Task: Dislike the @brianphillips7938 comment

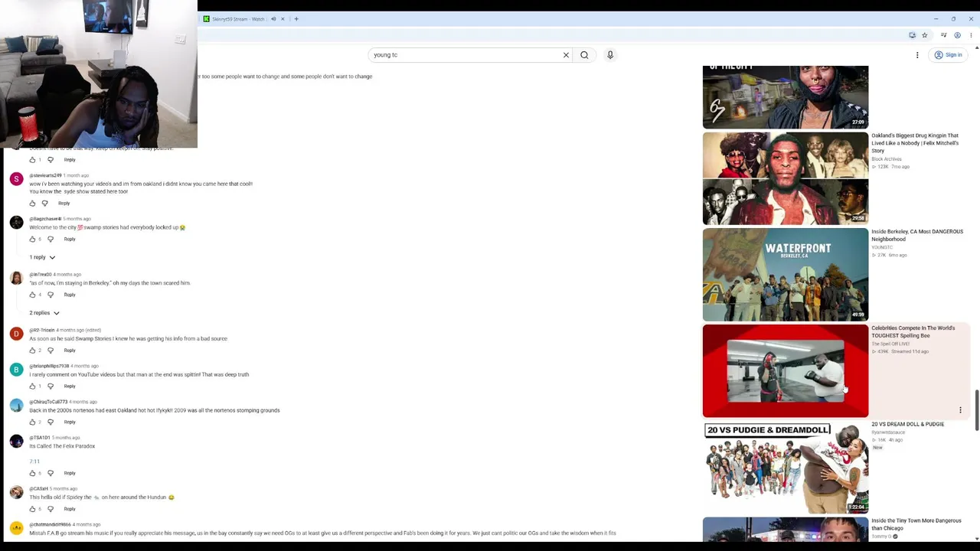Action: [x=51, y=386]
